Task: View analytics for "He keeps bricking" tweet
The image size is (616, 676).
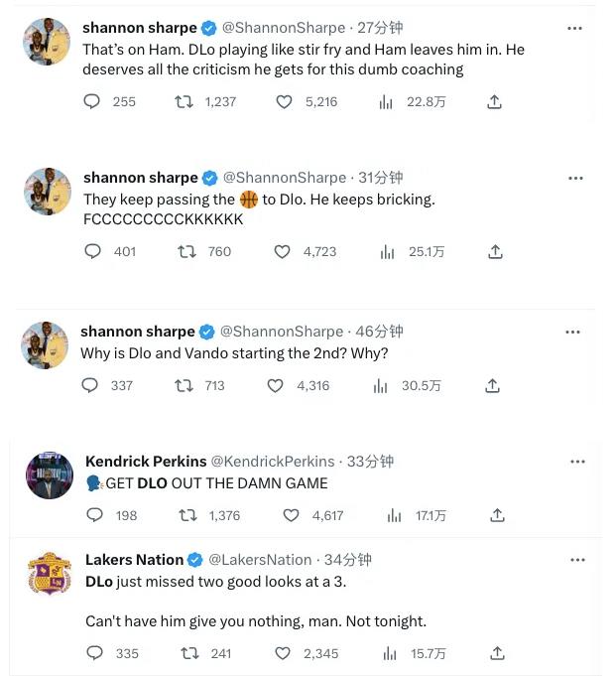Action: click(x=388, y=252)
